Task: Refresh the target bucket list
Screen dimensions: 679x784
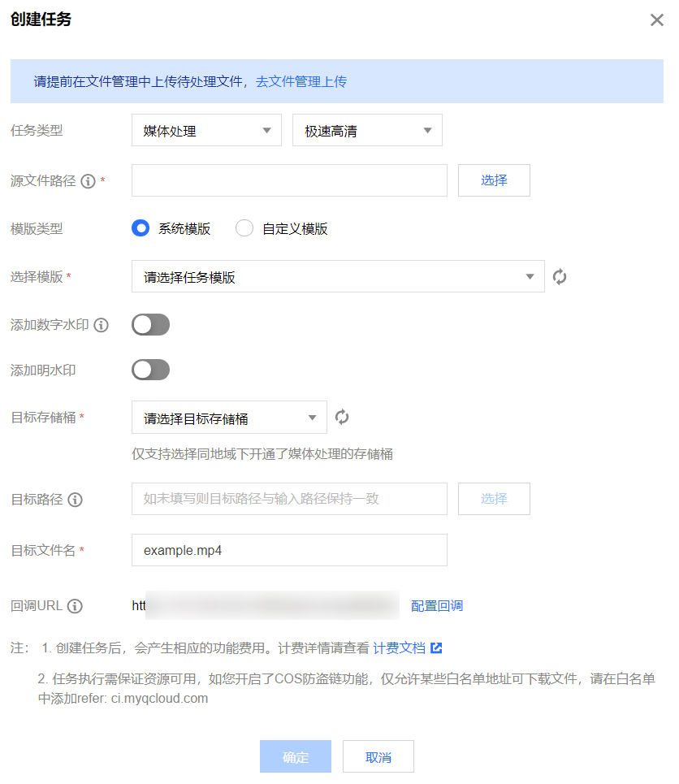Action: pyautogui.click(x=342, y=418)
